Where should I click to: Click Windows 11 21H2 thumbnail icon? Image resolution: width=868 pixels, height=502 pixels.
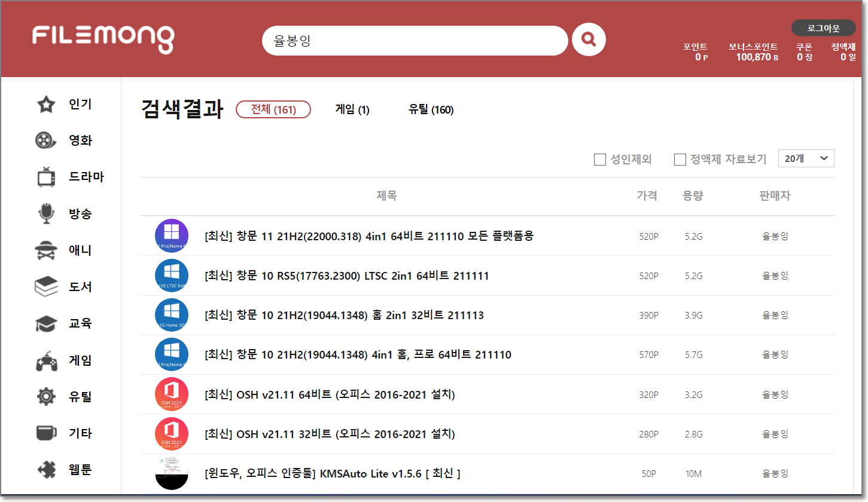point(172,235)
